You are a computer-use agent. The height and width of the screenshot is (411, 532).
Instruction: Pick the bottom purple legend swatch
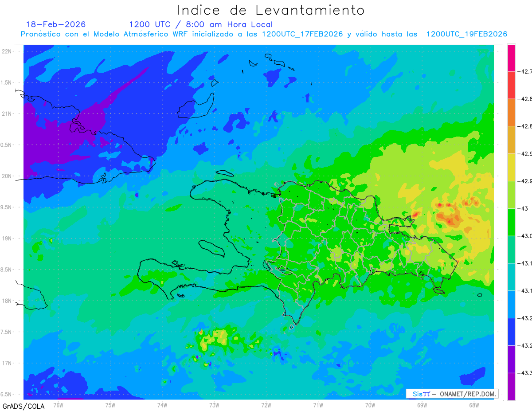pos(511,387)
